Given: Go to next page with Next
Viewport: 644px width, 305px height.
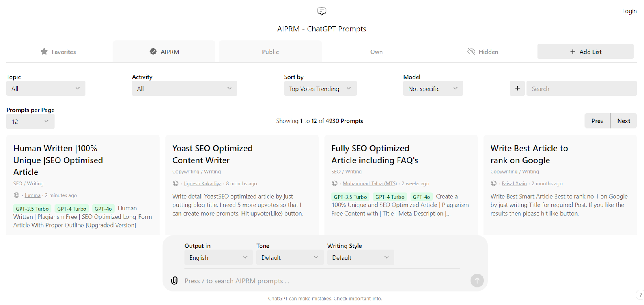Looking at the screenshot, I should click(624, 121).
